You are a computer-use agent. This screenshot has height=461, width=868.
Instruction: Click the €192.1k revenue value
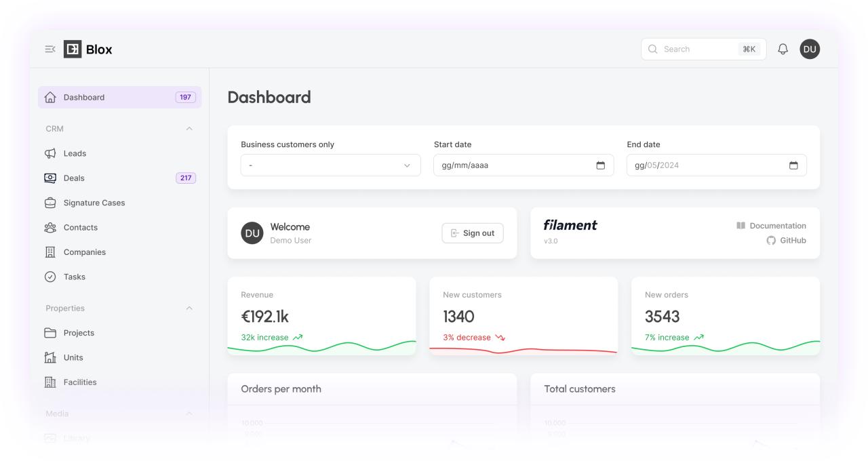[x=265, y=317]
